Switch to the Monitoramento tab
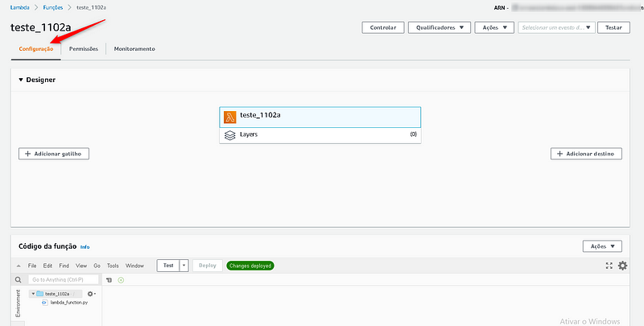 [134, 49]
